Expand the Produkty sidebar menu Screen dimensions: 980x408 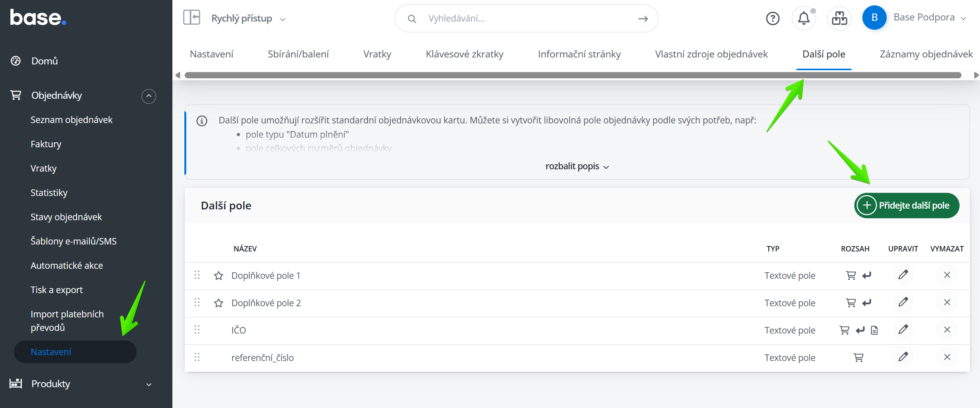pos(149,384)
